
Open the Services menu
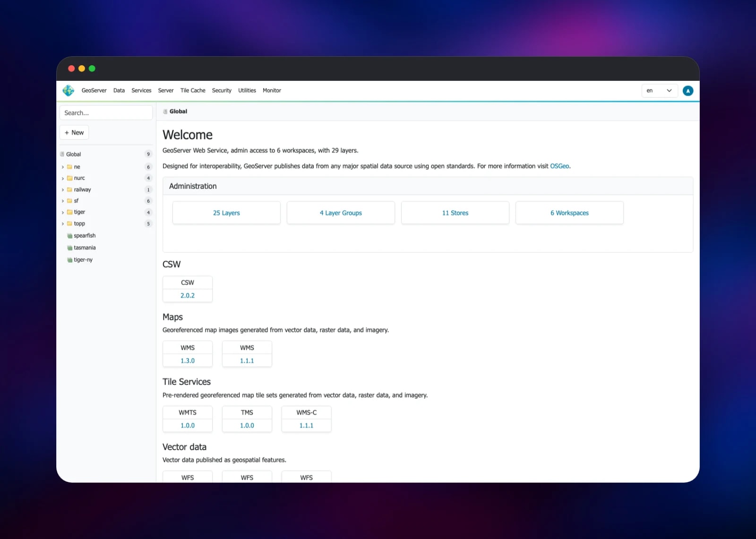coord(141,90)
